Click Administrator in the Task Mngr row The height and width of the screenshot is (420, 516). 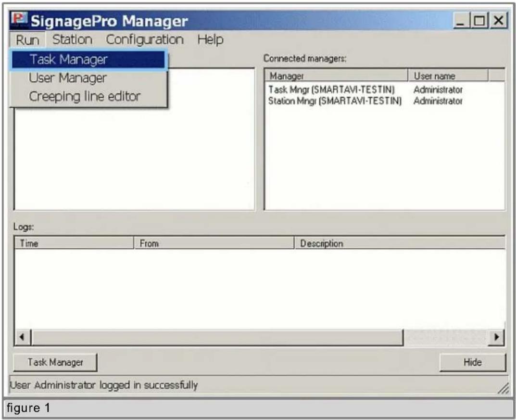pyautogui.click(x=438, y=89)
